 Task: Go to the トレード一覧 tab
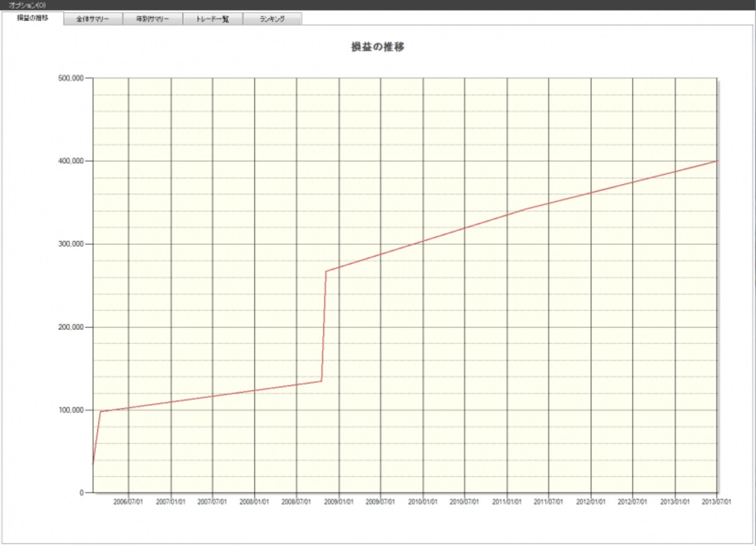212,19
